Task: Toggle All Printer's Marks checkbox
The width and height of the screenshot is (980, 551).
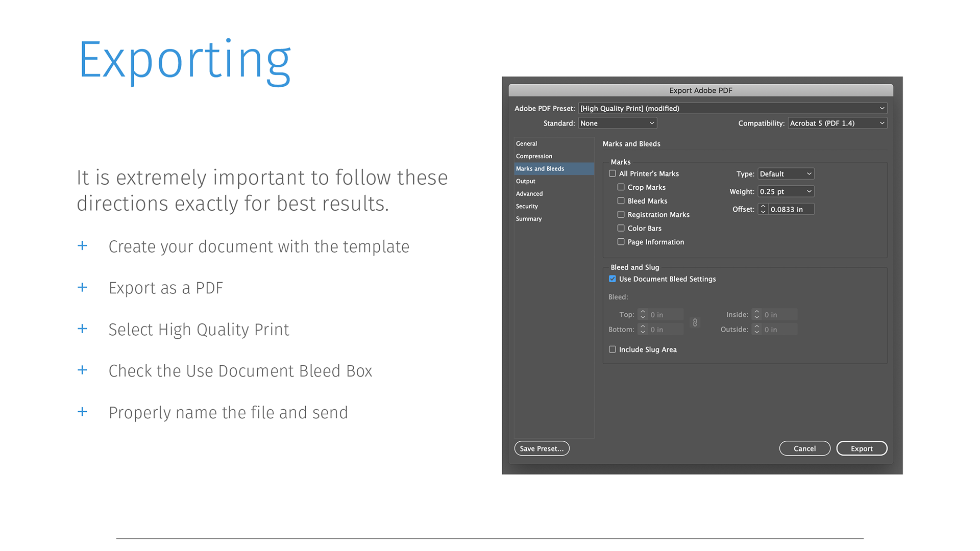Action: tap(612, 173)
